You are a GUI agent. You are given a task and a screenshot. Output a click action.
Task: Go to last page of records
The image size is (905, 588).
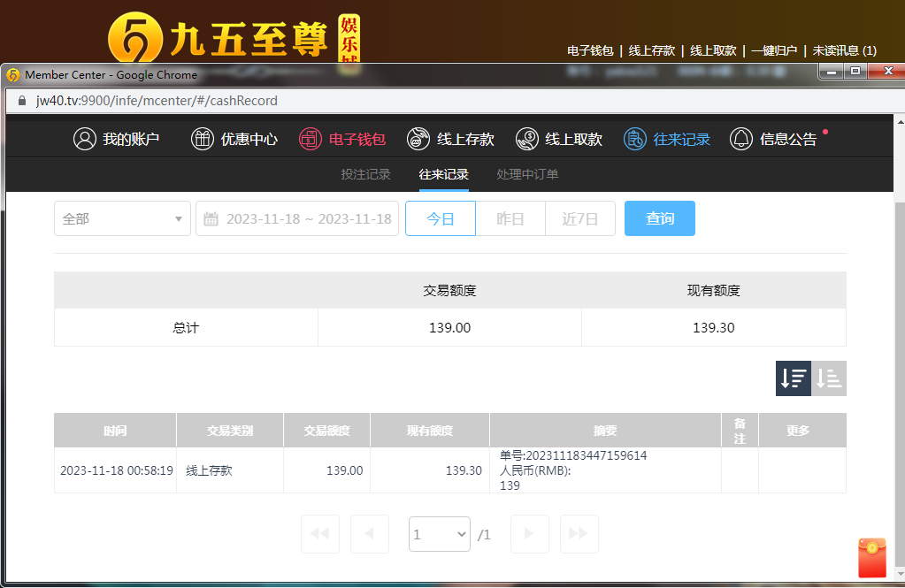point(579,534)
